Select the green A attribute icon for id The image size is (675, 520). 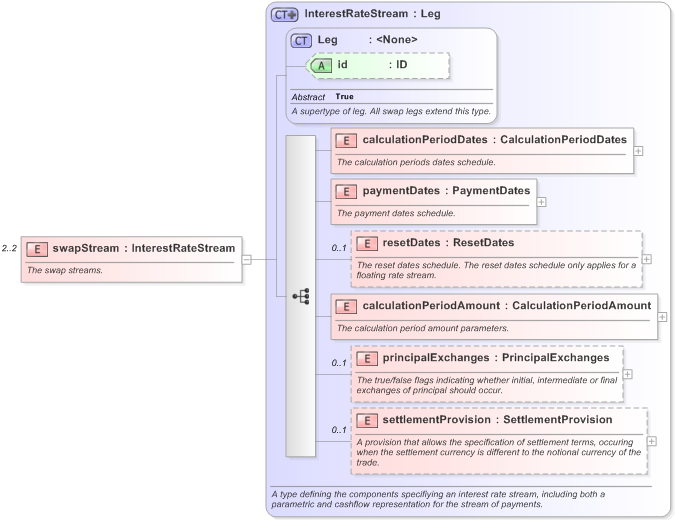pos(321,66)
